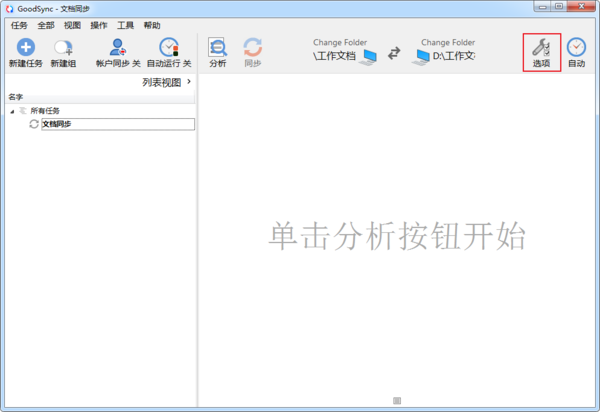Click the left folder computer icon
This screenshot has width=600, height=412.
click(x=367, y=56)
